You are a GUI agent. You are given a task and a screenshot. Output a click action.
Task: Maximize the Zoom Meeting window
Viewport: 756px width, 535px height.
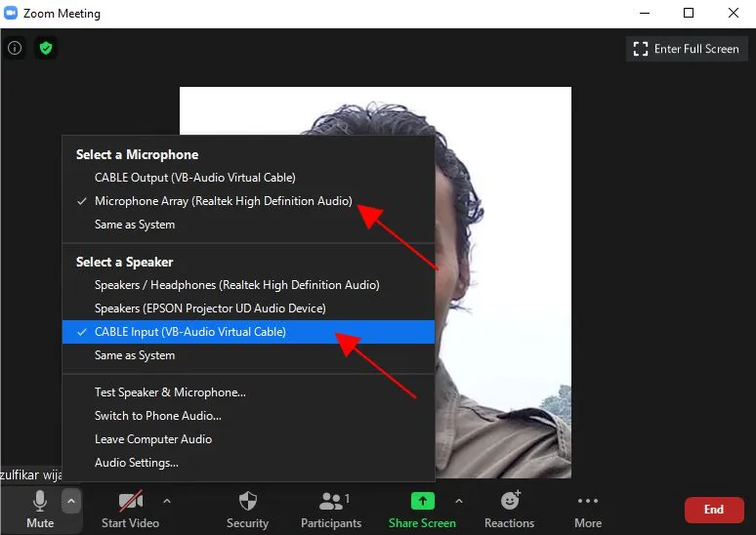click(689, 13)
